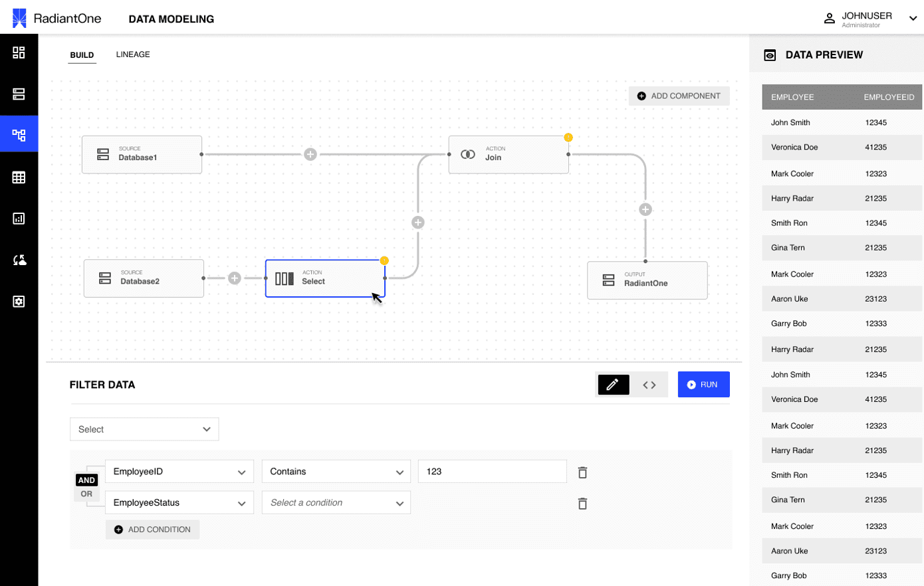
Task: Select the Database1 source node label
Action: tap(138, 158)
